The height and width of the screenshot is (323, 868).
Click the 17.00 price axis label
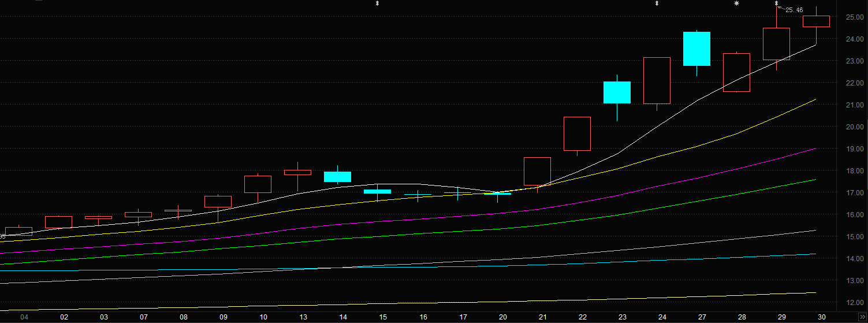pyautogui.click(x=855, y=193)
